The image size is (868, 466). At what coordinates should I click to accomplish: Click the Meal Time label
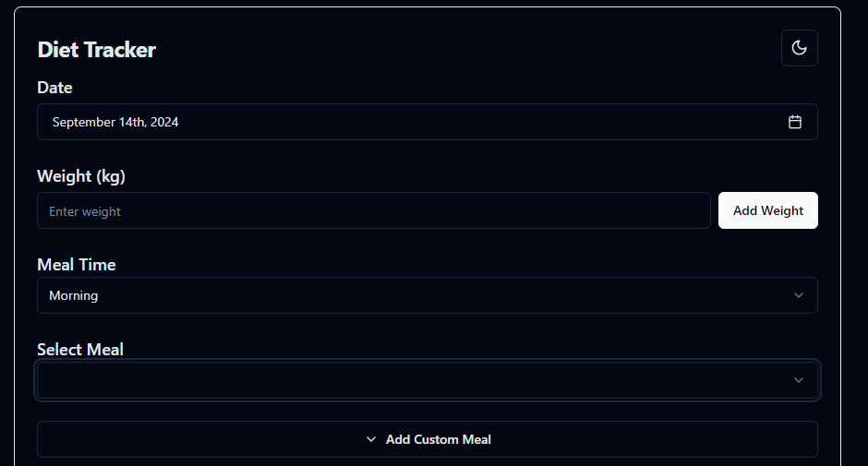click(77, 265)
